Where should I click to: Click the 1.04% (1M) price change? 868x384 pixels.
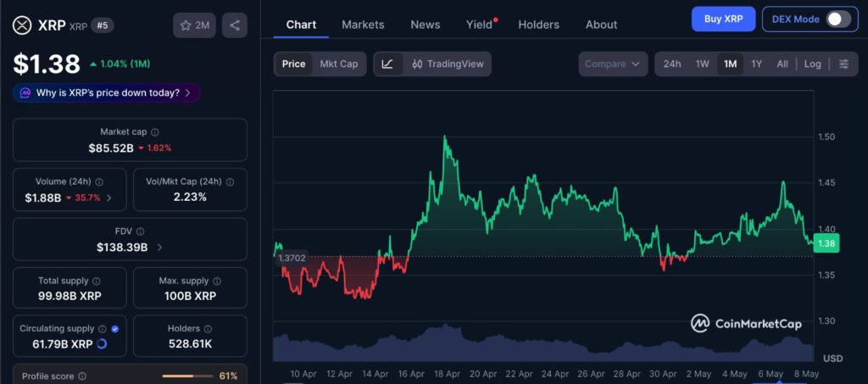coord(120,64)
